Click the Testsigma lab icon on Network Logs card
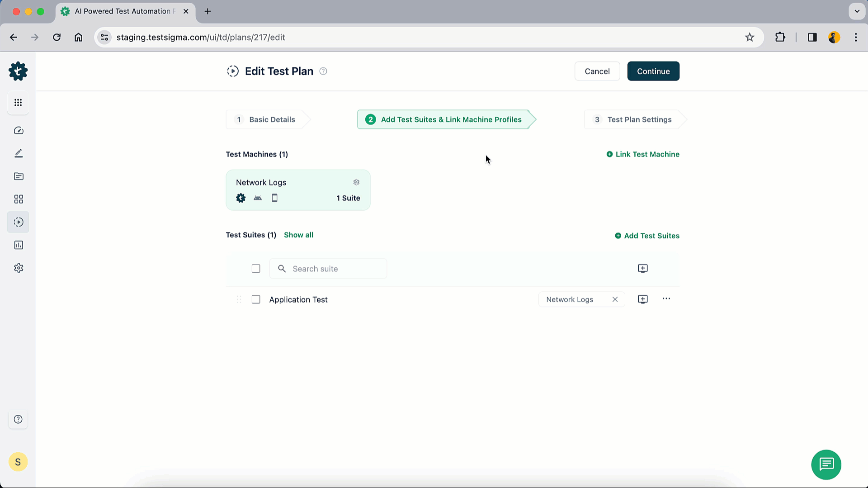Screen dimensions: 868x488 pos(241,198)
